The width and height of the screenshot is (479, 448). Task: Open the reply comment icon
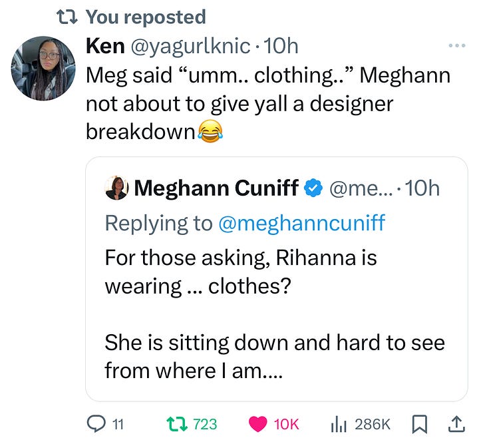[x=97, y=423]
